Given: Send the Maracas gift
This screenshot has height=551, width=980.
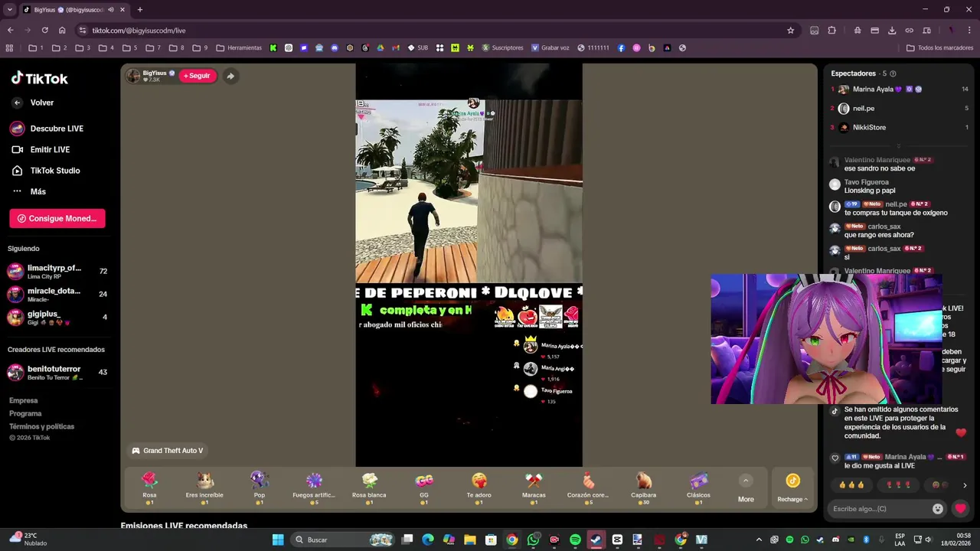Looking at the screenshot, I should click(x=534, y=488).
